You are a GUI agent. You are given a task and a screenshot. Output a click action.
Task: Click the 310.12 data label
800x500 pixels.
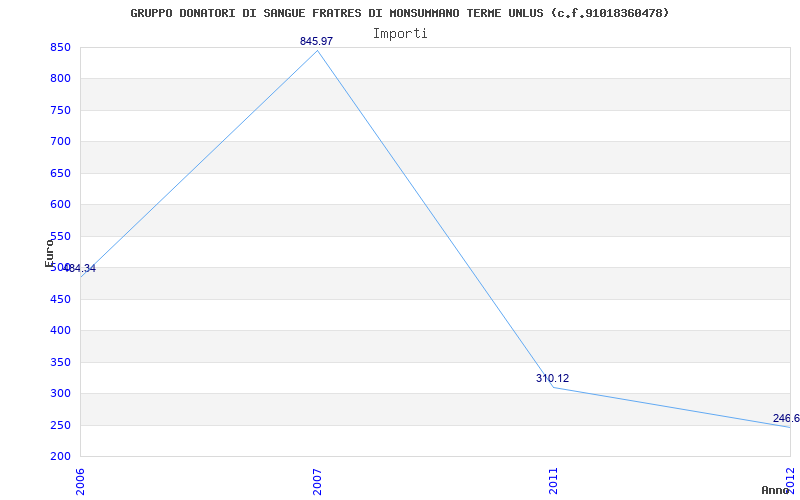553,378
